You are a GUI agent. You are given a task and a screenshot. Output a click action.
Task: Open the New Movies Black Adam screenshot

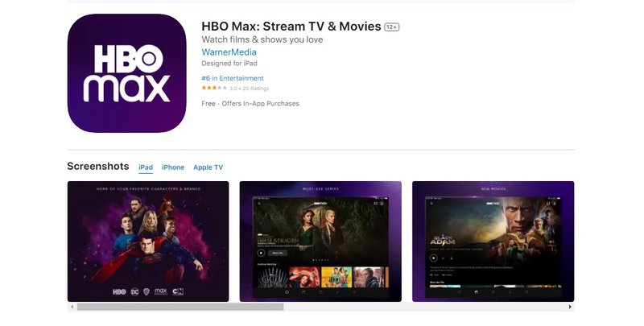493,241
